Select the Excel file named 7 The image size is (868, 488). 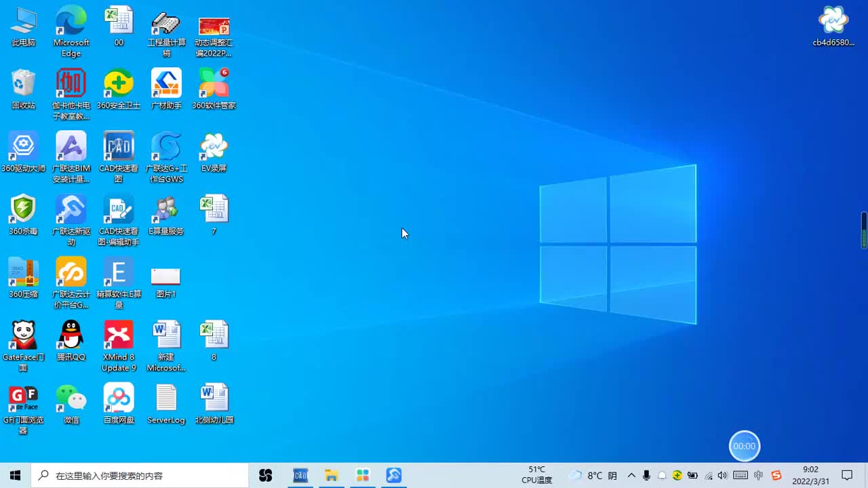[214, 216]
